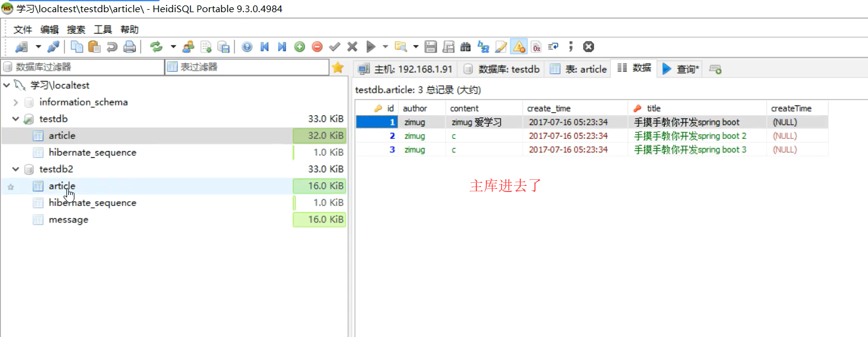This screenshot has height=337, width=868.
Task: Click the dark circled X toolbar icon
Action: (x=589, y=46)
